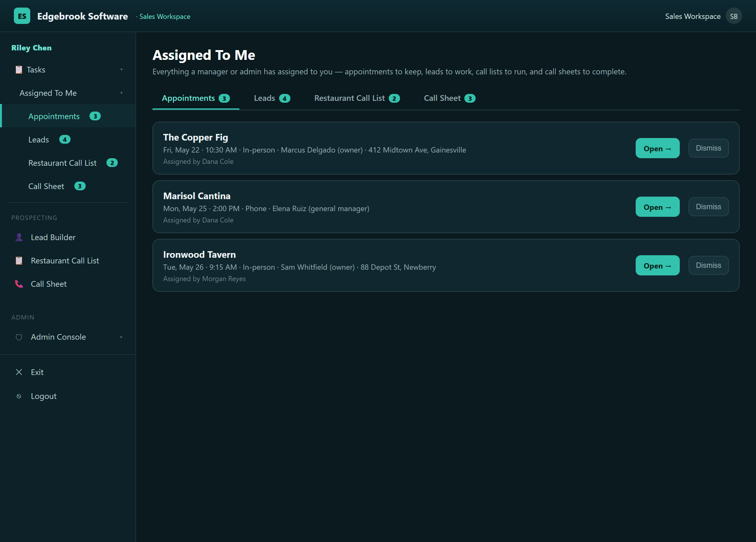The height and width of the screenshot is (542, 756).
Task: Click the Sales Workspace label beside the avatar
Action: [x=693, y=16]
